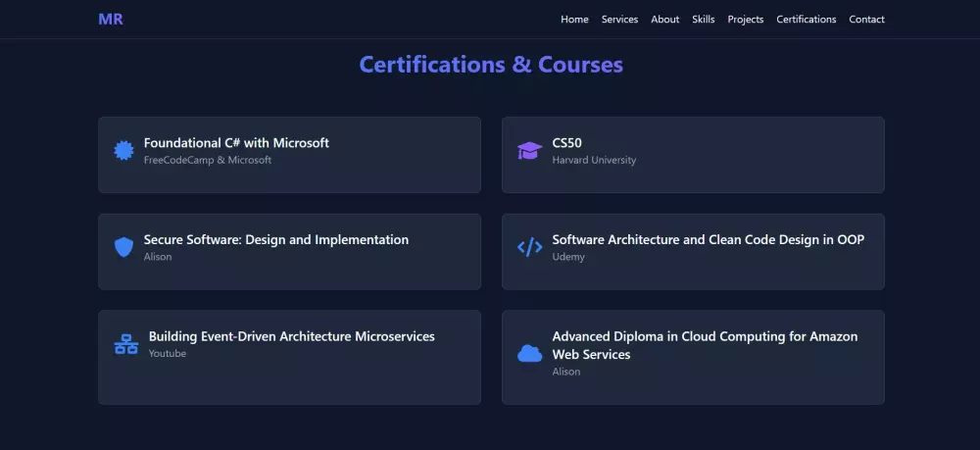Click the cloud icon beside Cloud Computing diploma

[x=529, y=353]
